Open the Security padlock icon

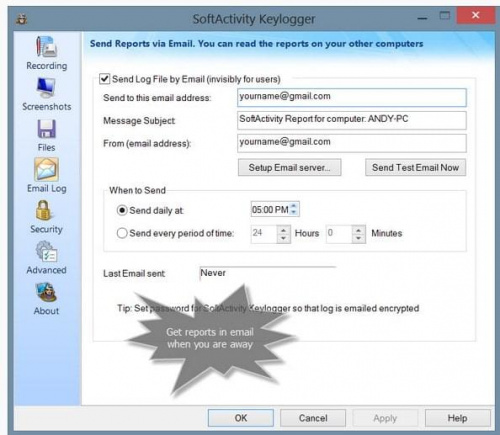click(44, 210)
